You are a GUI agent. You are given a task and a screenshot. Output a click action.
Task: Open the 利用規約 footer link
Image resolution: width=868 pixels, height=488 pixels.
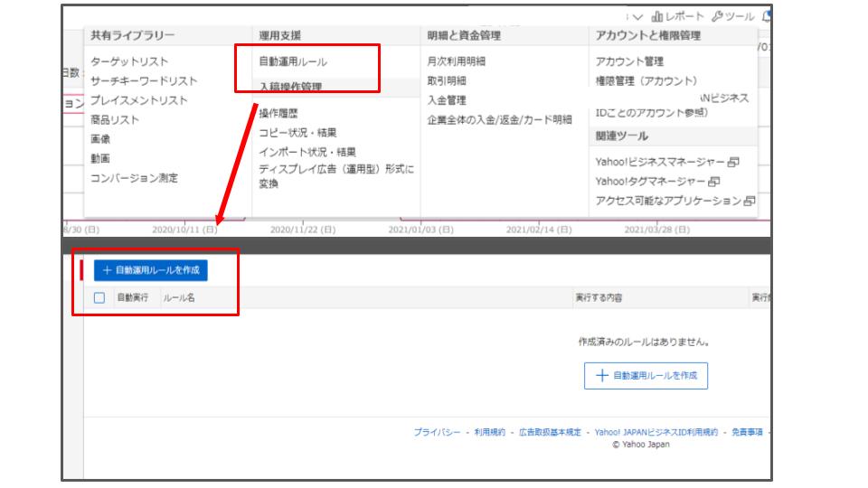pyautogui.click(x=489, y=432)
